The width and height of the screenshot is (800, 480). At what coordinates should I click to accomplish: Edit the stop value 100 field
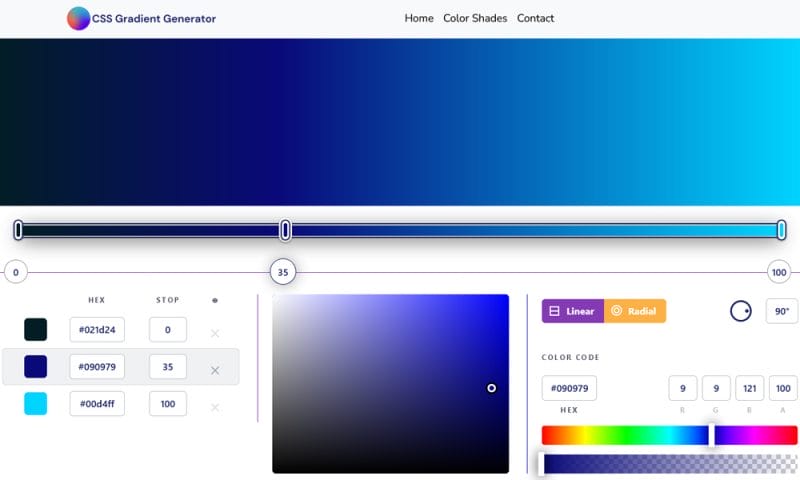pos(168,404)
